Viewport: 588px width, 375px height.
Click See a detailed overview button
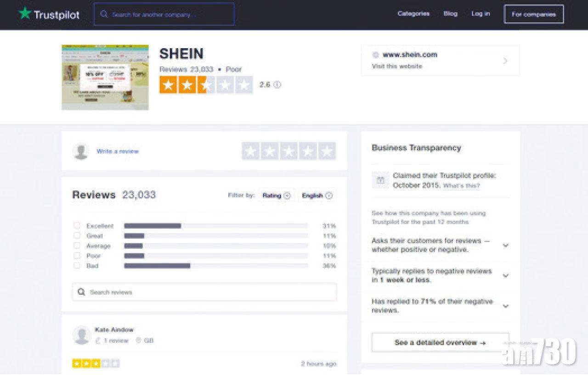tap(440, 342)
